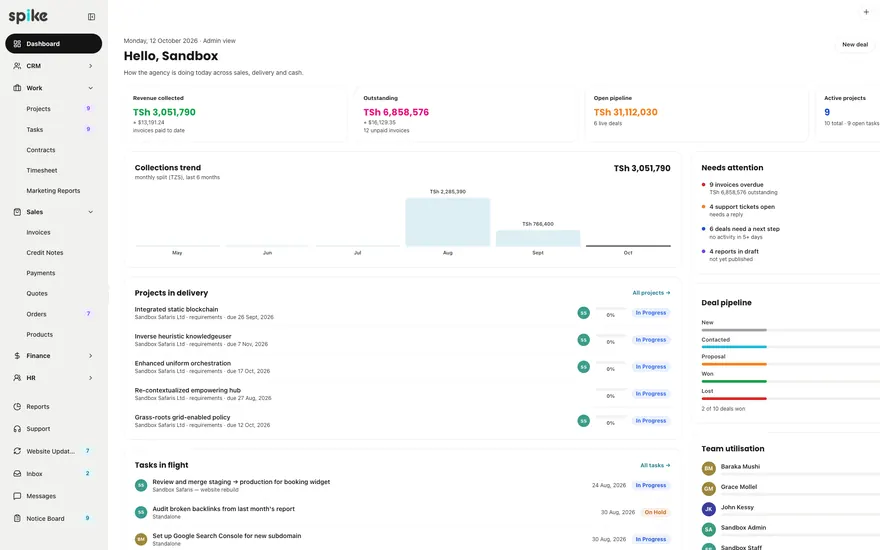This screenshot has width=880, height=550.
Task: Collapse the Sales section chevron
Action: click(x=91, y=212)
